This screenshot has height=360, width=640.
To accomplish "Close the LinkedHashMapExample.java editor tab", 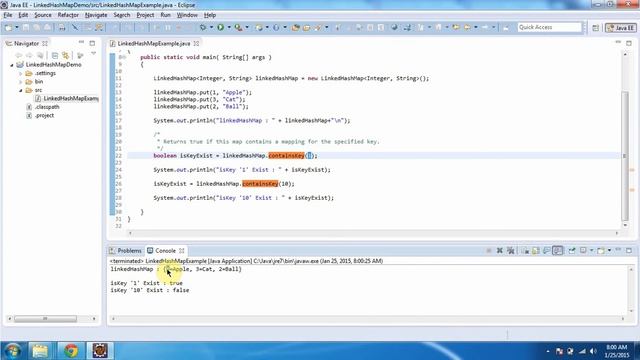I will [196, 43].
